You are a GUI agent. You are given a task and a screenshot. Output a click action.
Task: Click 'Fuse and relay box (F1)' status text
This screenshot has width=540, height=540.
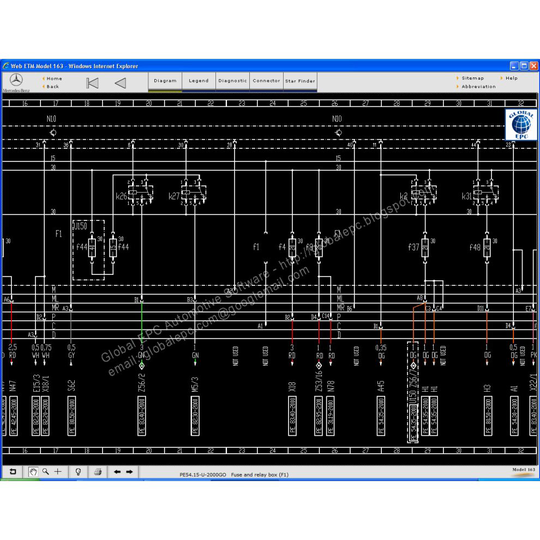[x=260, y=475]
